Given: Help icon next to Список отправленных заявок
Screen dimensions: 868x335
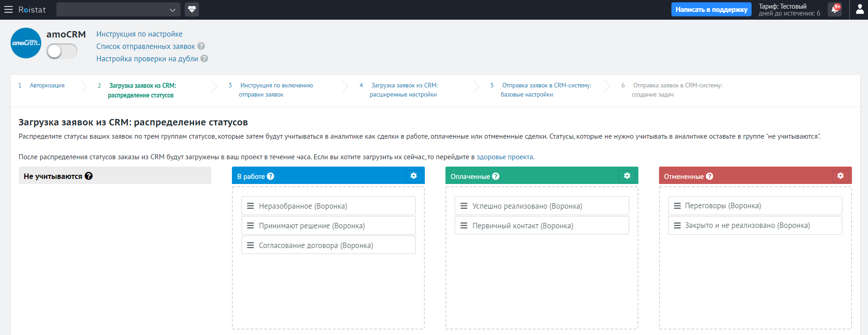Looking at the screenshot, I should (201, 46).
